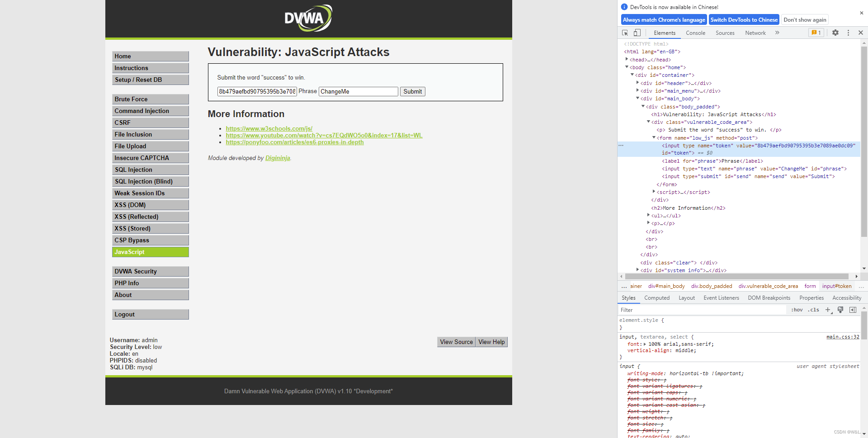Open DevTools settings gear

coord(835,33)
